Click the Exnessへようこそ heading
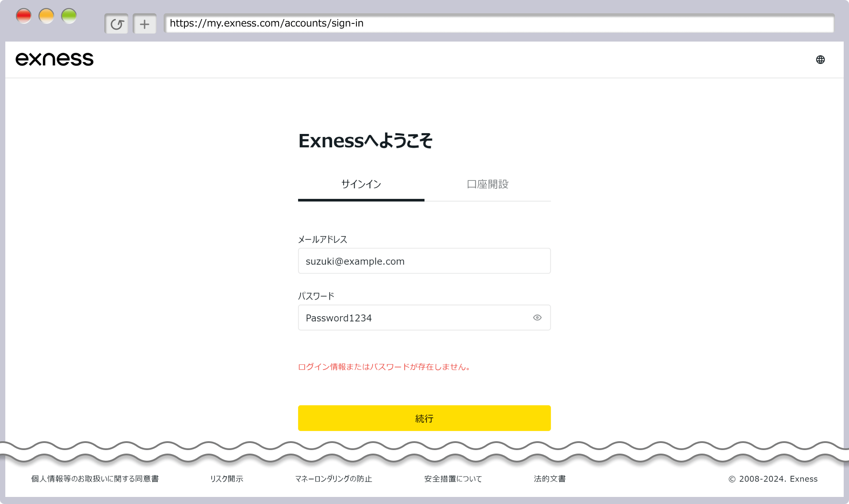The height and width of the screenshot is (504, 849). 365,141
